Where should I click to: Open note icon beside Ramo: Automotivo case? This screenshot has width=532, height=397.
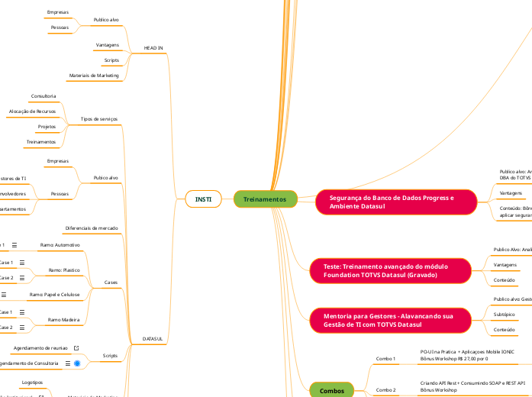coord(15,245)
